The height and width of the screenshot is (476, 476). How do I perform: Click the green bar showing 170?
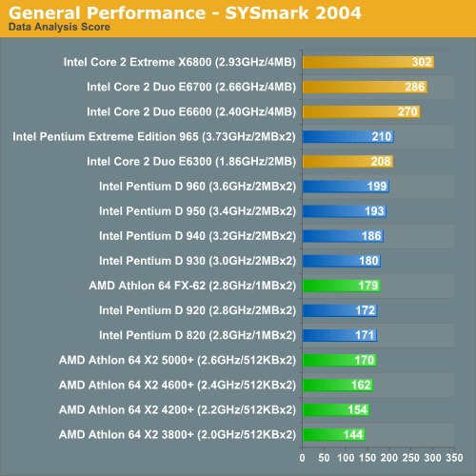click(x=340, y=360)
